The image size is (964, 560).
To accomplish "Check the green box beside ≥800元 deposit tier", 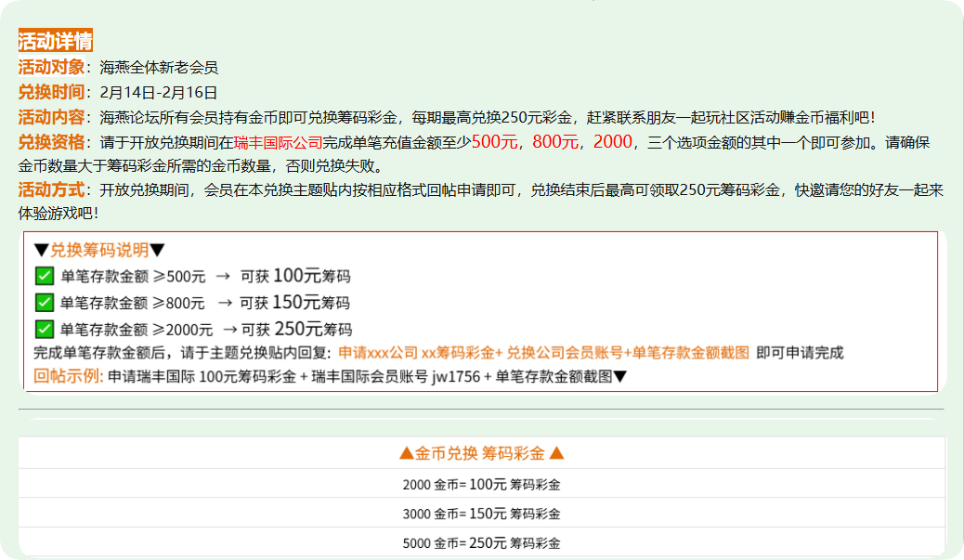I will (x=44, y=300).
